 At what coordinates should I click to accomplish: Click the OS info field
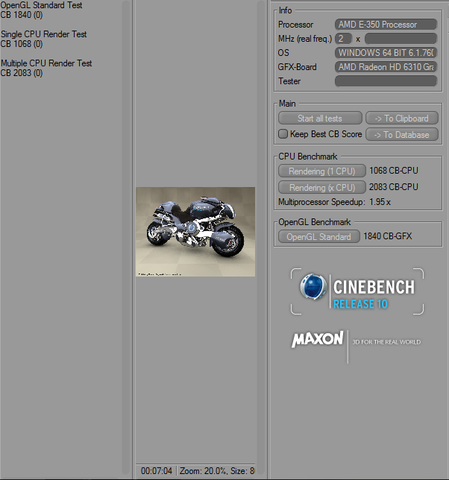(386, 53)
